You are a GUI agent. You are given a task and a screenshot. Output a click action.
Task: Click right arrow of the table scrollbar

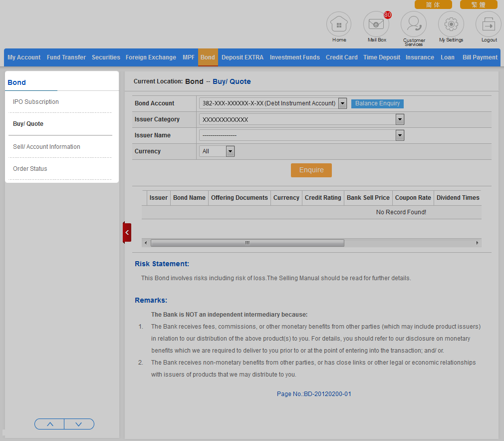click(478, 243)
